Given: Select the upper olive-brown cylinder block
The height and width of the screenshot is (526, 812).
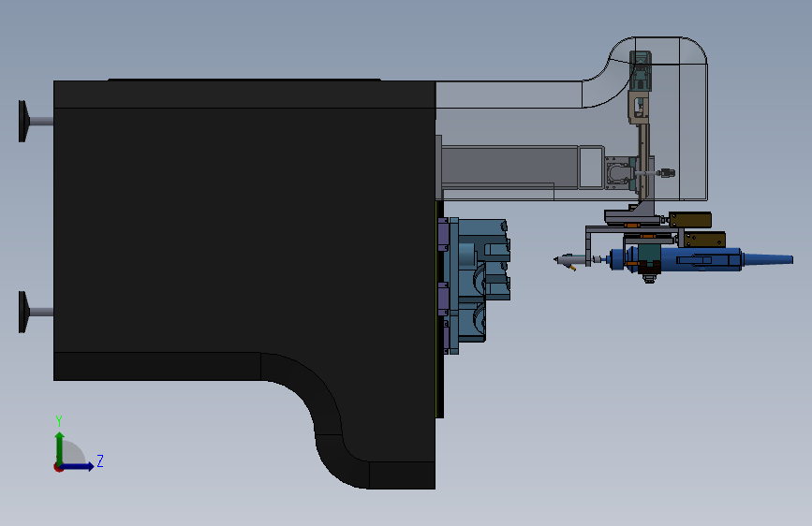Looking at the screenshot, I should 690,220.
